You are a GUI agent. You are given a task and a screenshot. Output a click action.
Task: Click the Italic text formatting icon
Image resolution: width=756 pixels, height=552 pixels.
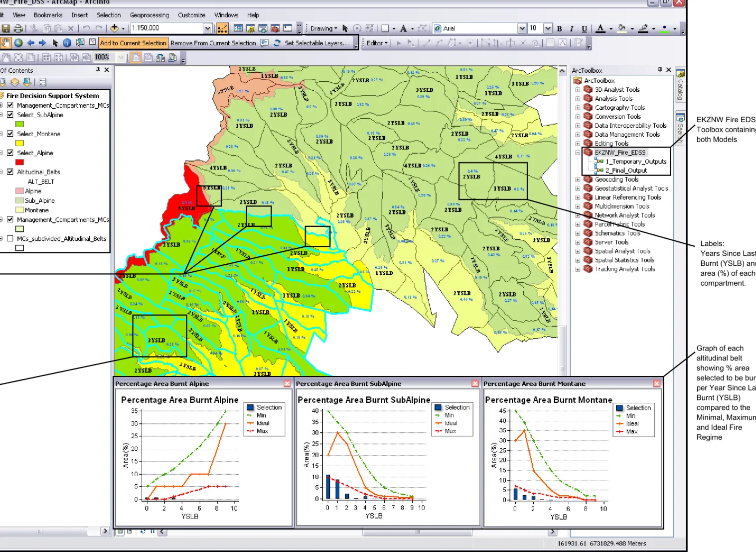pos(572,28)
